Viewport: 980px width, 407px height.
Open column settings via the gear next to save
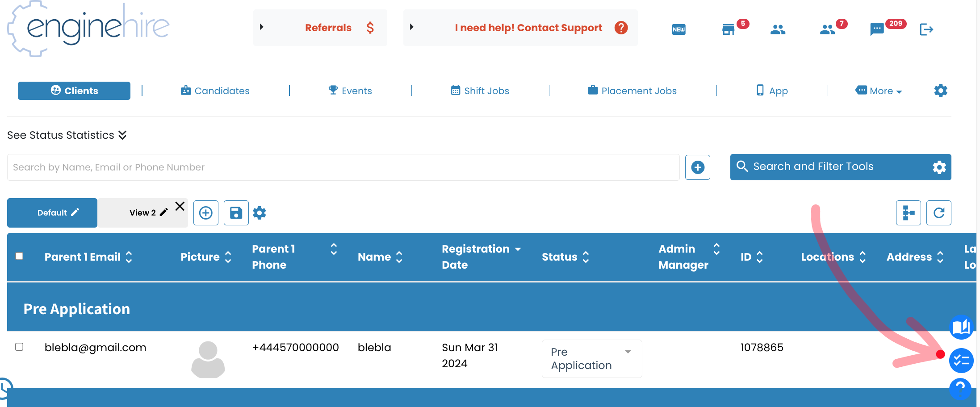click(260, 212)
